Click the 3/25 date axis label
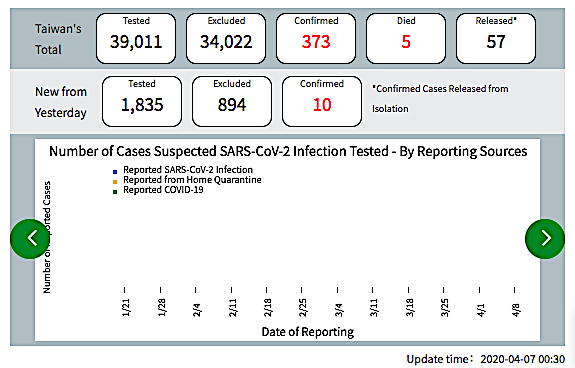 click(444, 307)
